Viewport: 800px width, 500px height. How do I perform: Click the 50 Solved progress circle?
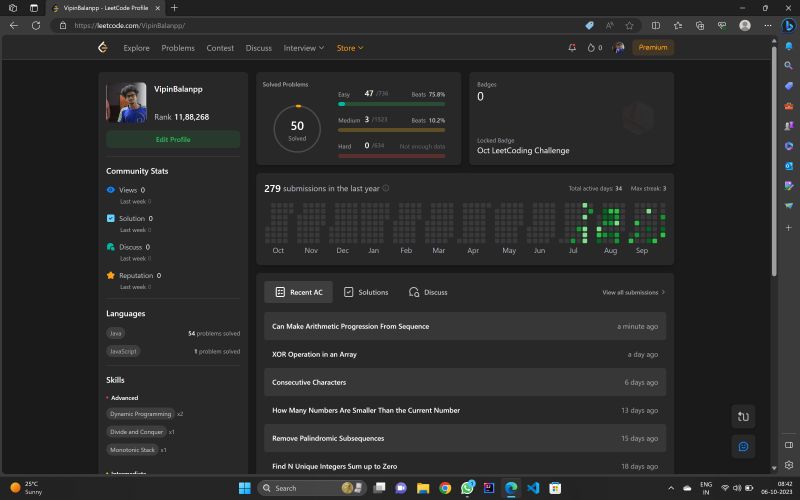[x=297, y=129]
